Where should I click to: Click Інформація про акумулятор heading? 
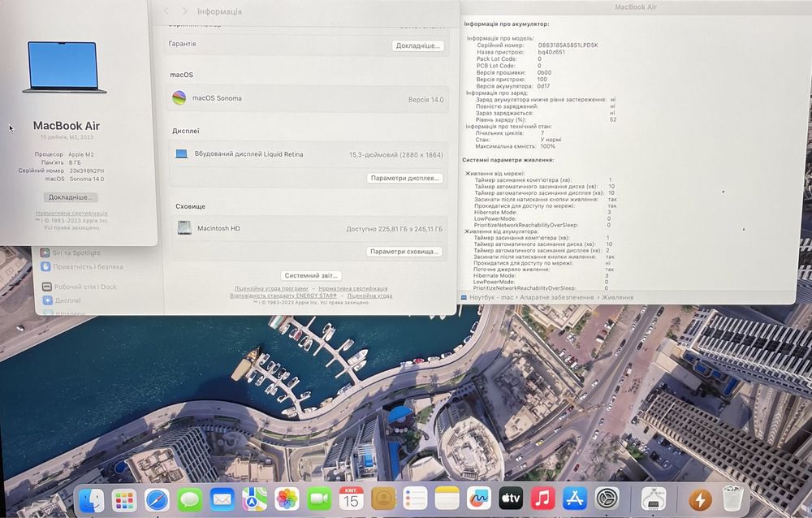507,24
